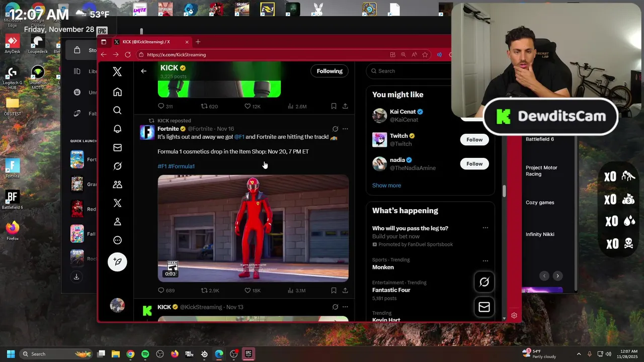Screen dimensions: 644x362
Task: Click the compose Post feather button
Action: 117,261
